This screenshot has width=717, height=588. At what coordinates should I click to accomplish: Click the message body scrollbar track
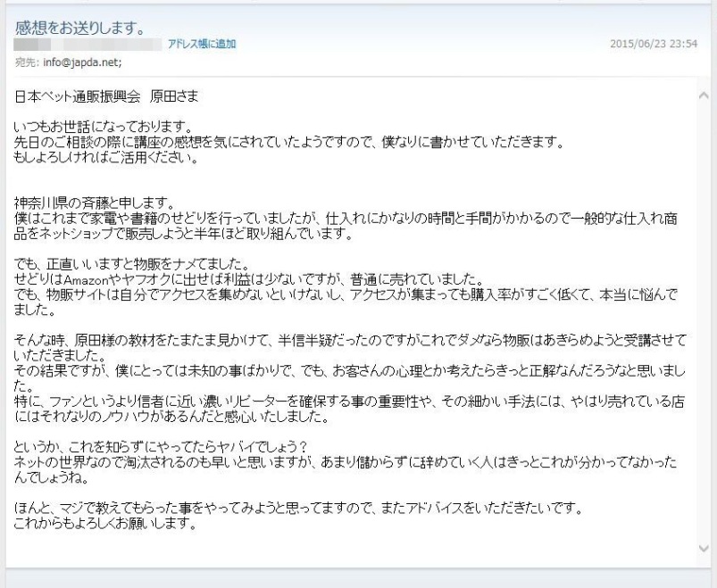point(704,319)
